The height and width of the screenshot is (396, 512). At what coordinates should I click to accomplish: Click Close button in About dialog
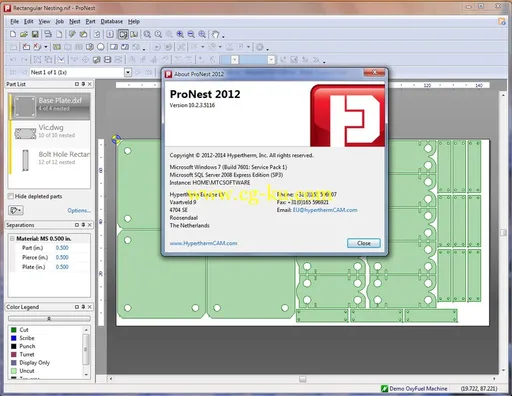click(364, 243)
